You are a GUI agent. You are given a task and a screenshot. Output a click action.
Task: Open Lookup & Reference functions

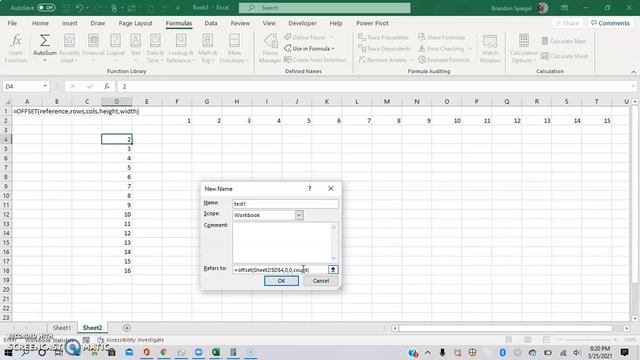point(181,49)
